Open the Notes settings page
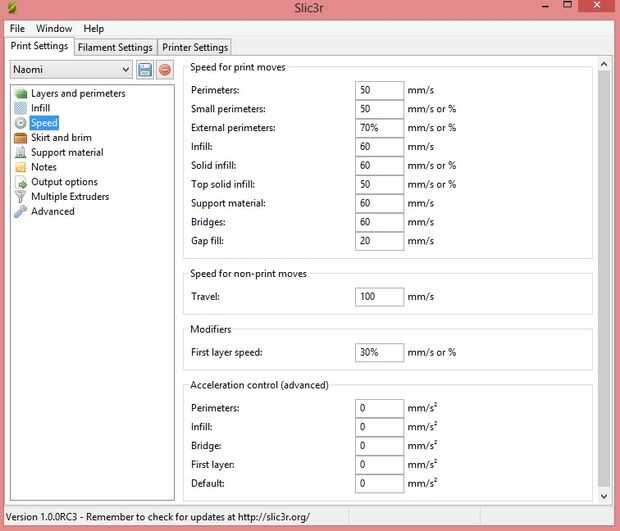Screen dimensions: 620x531 coord(44,167)
